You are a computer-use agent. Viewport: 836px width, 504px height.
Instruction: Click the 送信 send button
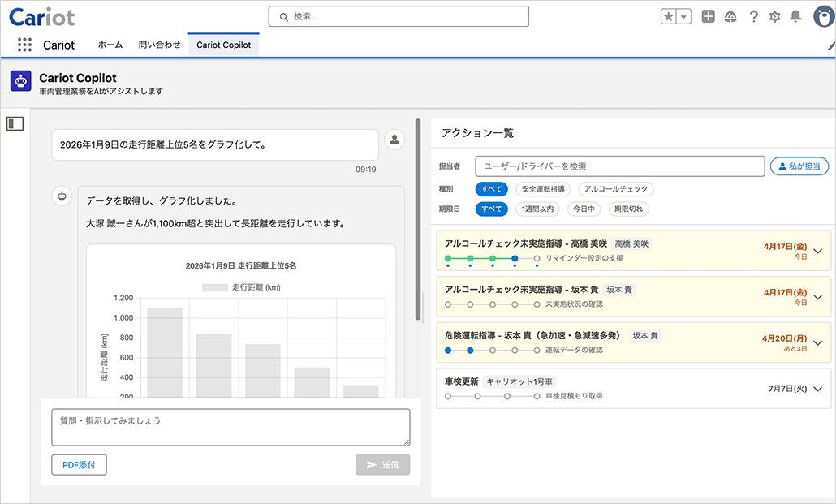tap(383, 464)
